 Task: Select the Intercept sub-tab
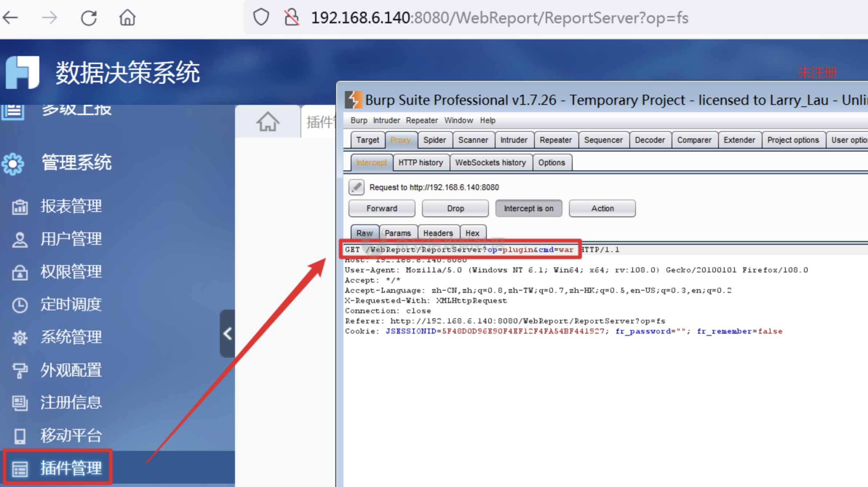tap(371, 163)
